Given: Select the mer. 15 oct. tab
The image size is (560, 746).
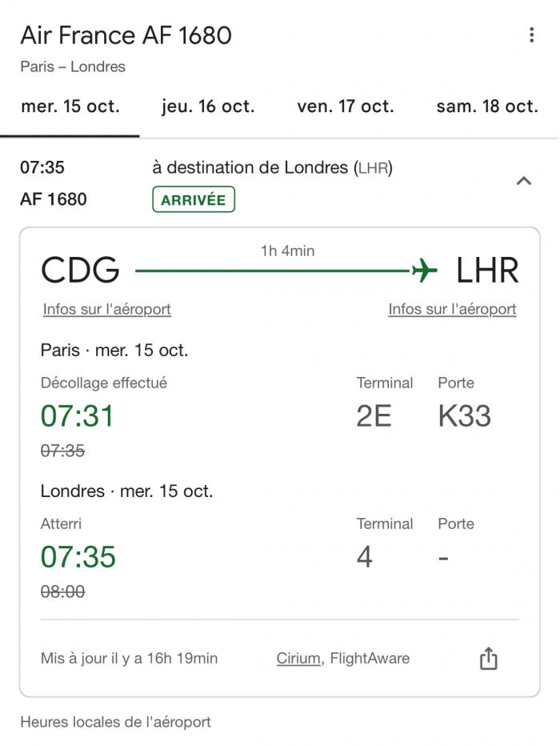Looking at the screenshot, I should [70, 106].
